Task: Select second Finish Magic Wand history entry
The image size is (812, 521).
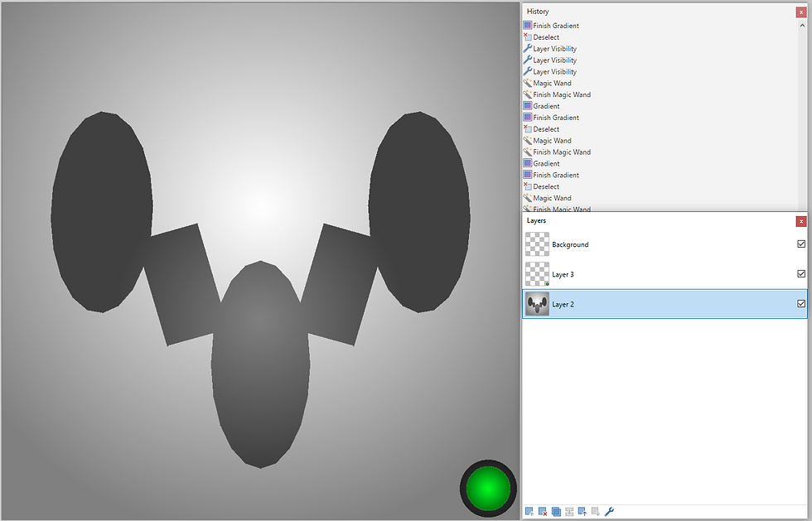Action: coord(557,152)
